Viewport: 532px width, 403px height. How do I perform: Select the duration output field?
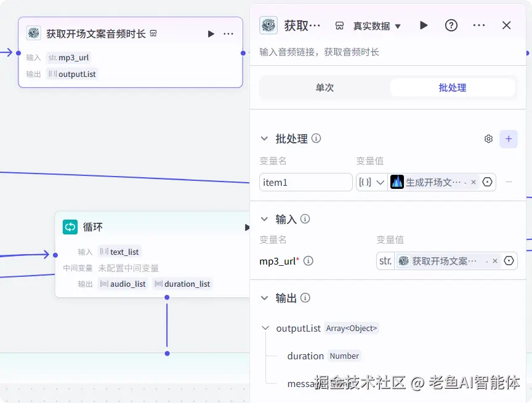pyautogui.click(x=305, y=356)
